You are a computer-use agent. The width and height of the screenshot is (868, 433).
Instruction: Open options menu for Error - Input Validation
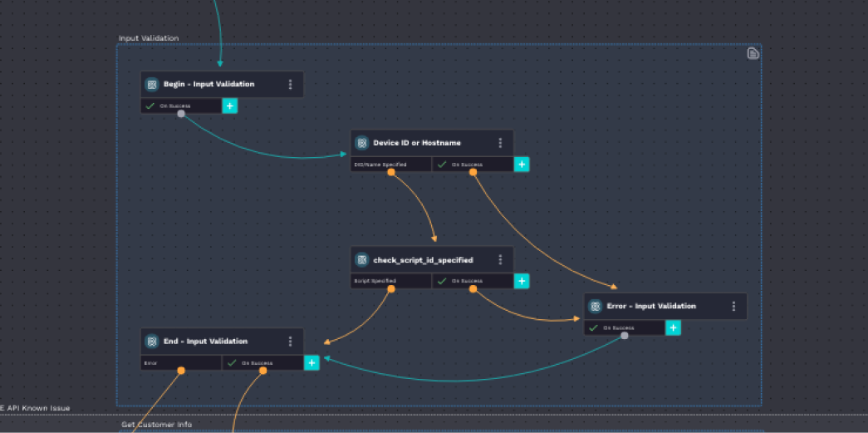[733, 306]
